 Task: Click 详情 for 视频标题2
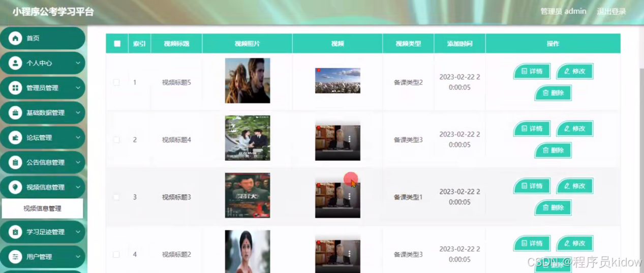point(532,244)
